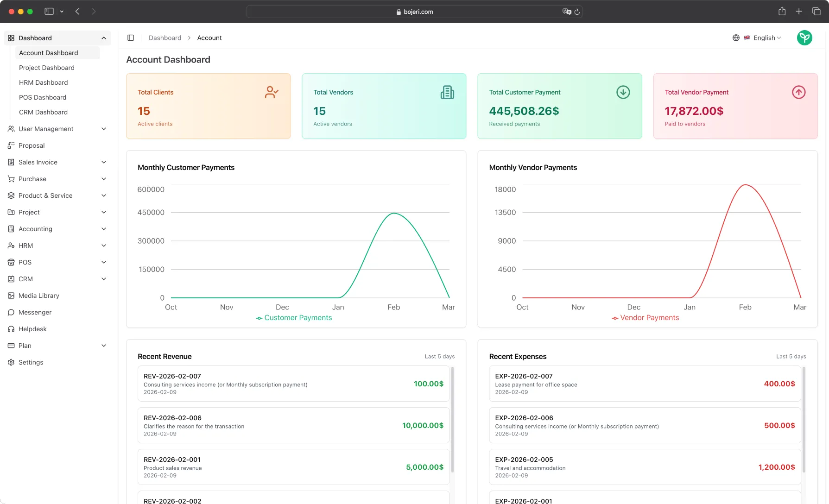Image resolution: width=829 pixels, height=504 pixels.
Task: Open the Safari share icon
Action: click(x=782, y=12)
